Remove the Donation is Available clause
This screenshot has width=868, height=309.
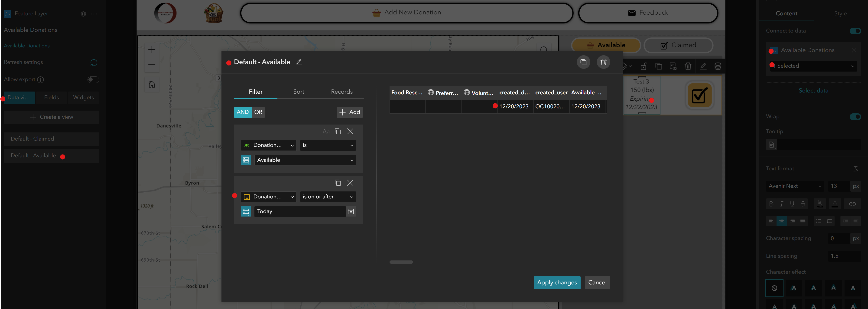350,131
